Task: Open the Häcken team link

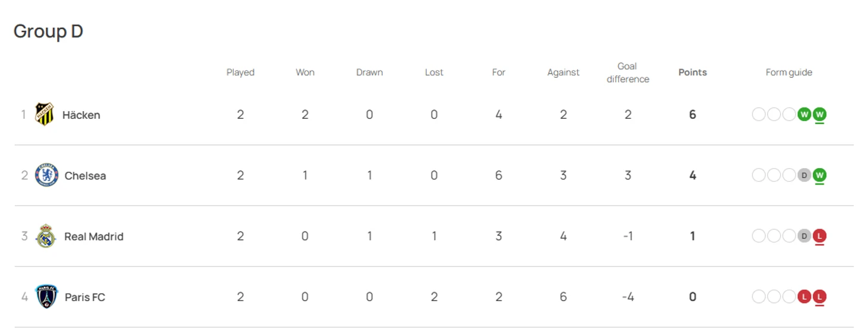Action: click(81, 115)
